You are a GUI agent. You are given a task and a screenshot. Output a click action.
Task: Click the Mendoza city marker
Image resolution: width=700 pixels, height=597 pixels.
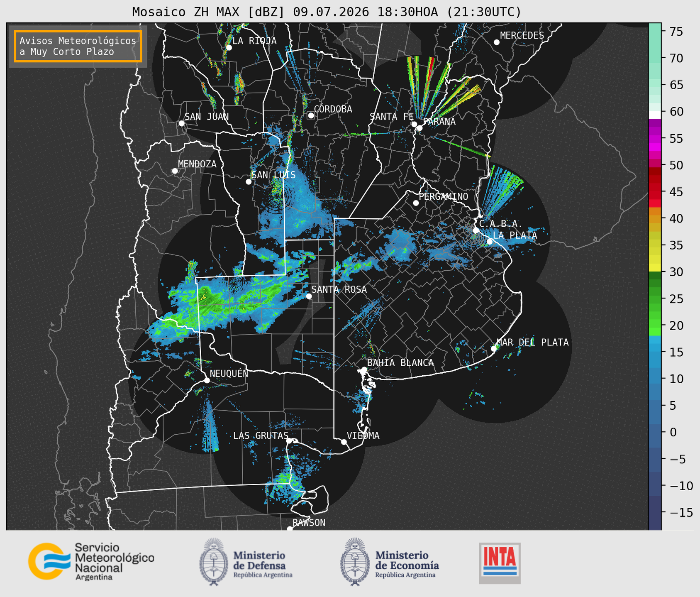(x=175, y=171)
